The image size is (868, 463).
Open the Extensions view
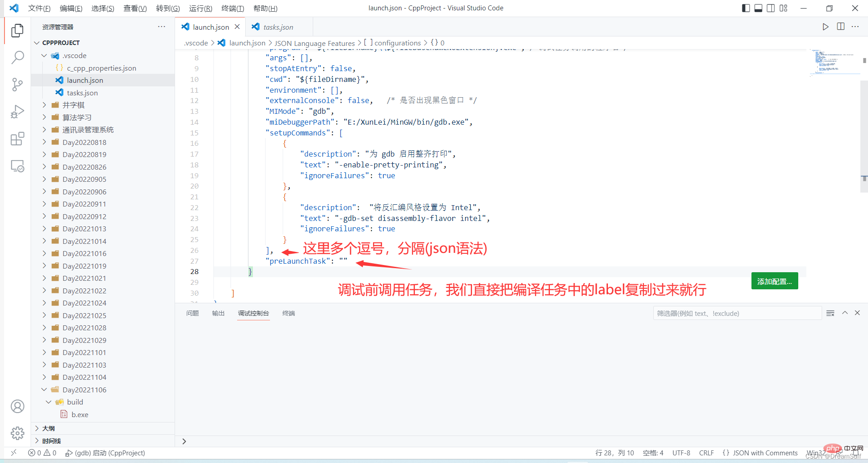point(18,139)
